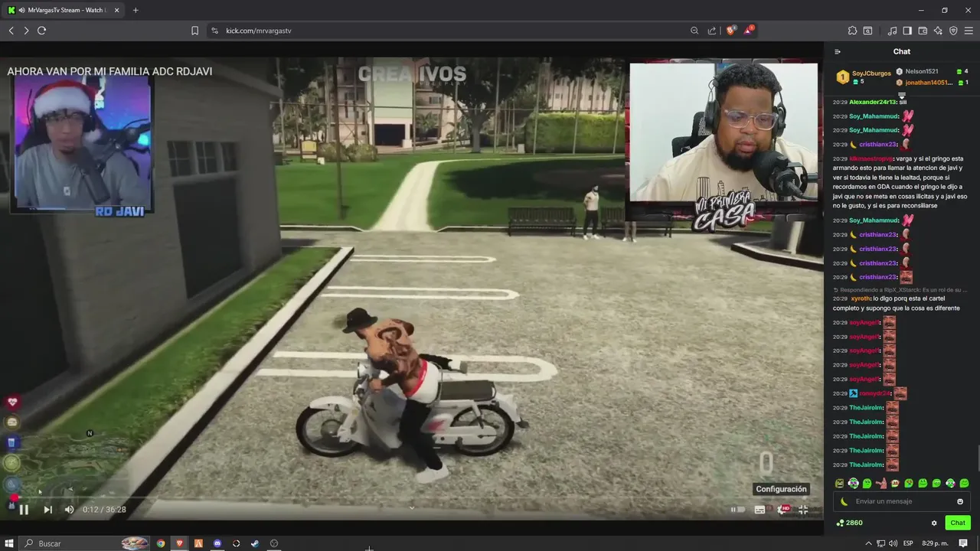Open Nelson1521 in the gifter leaderboard
Image resolution: width=980 pixels, height=551 pixels.
(x=922, y=71)
